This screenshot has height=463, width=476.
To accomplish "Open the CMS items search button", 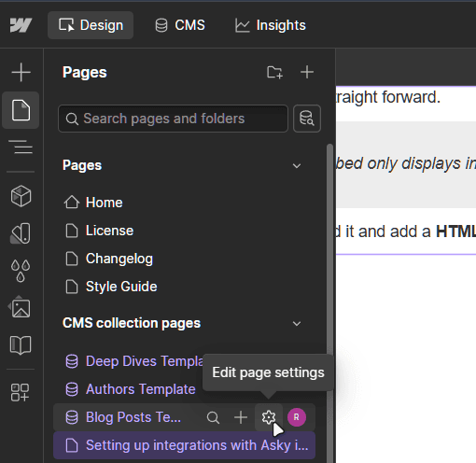I will click(x=307, y=119).
